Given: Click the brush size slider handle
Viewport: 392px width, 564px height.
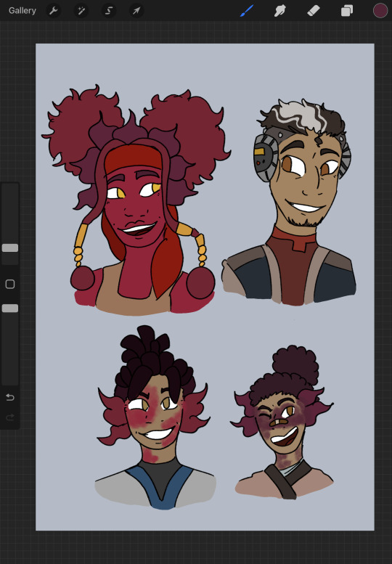Looking at the screenshot, I should (x=10, y=248).
